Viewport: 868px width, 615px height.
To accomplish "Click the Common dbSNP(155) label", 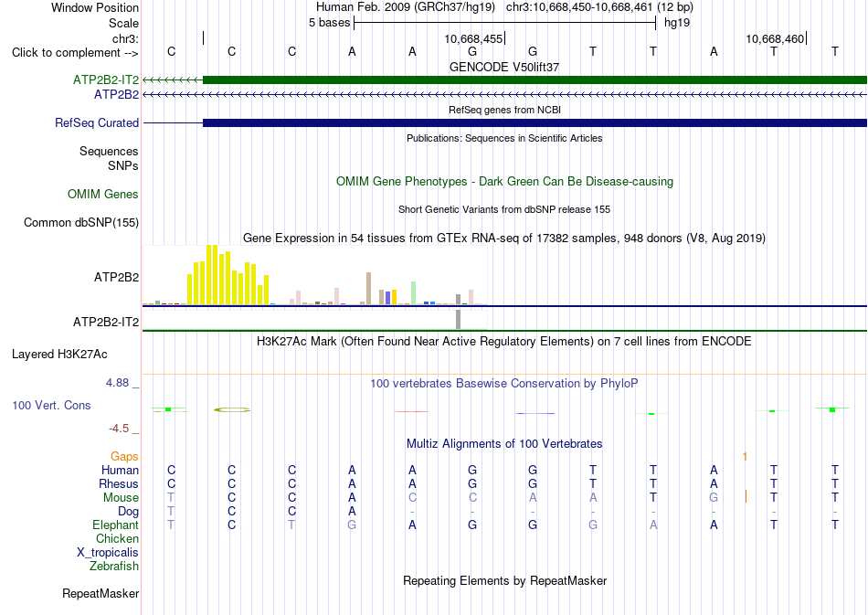I will pyautogui.click(x=81, y=223).
